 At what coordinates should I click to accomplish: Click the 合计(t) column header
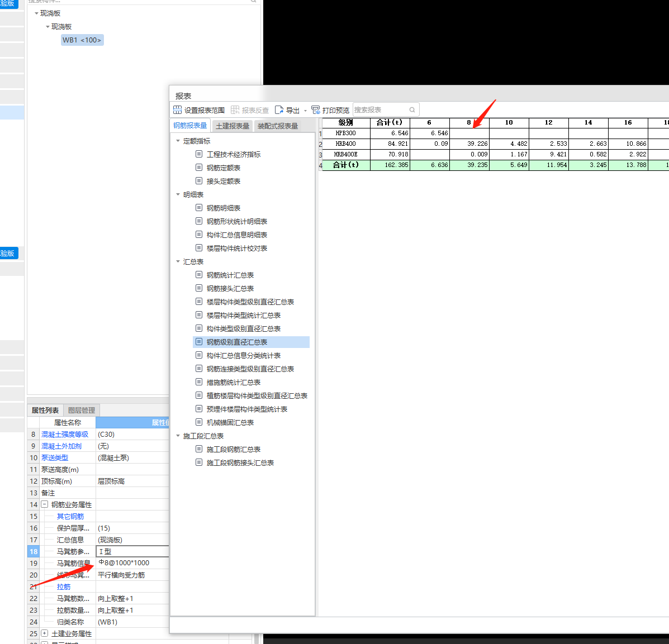coord(390,122)
